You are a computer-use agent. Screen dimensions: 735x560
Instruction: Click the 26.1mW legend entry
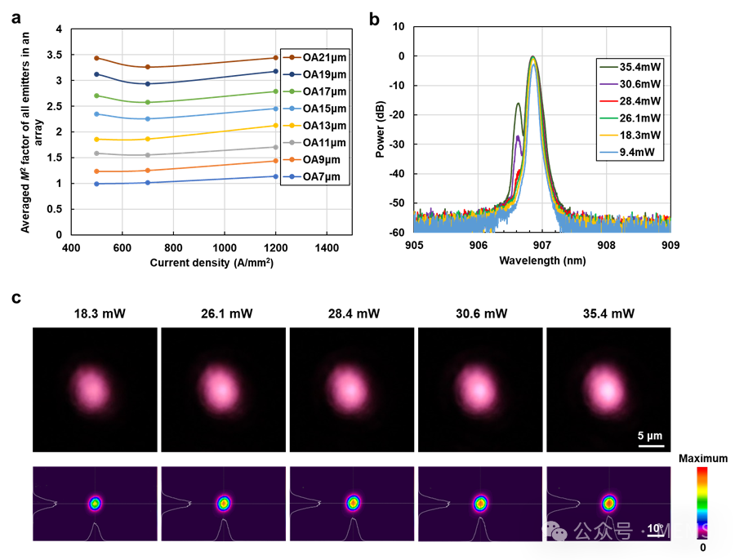(x=630, y=118)
